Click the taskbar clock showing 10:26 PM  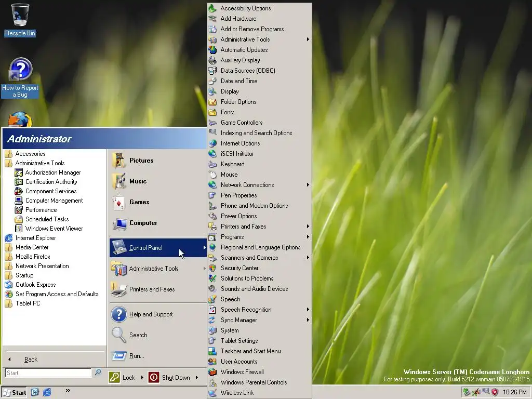click(515, 392)
